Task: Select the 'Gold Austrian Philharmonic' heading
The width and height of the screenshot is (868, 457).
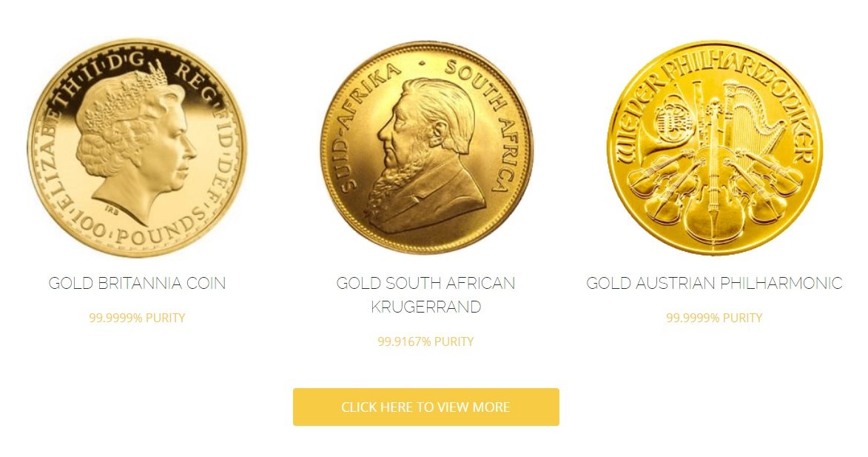Action: click(x=714, y=283)
